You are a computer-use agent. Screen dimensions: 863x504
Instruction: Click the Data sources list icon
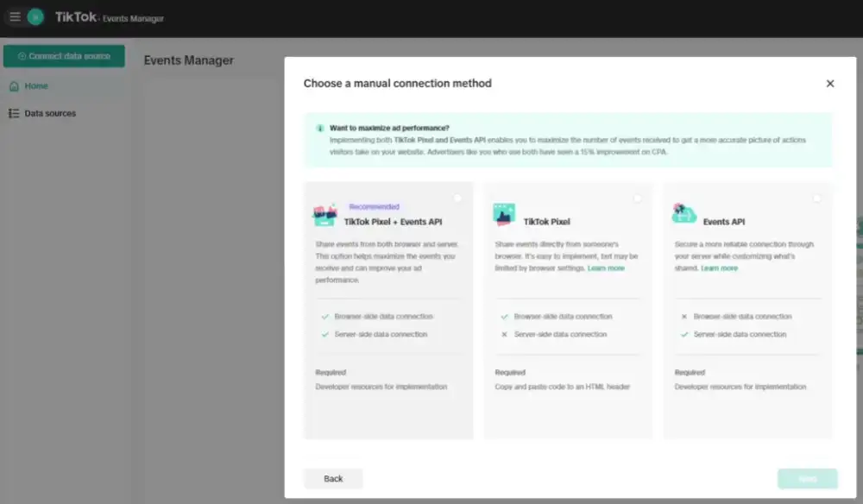[14, 113]
